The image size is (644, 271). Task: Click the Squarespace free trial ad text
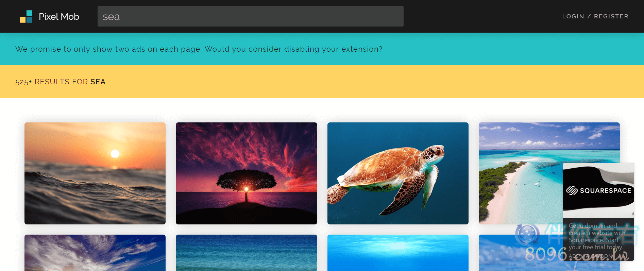(597, 236)
